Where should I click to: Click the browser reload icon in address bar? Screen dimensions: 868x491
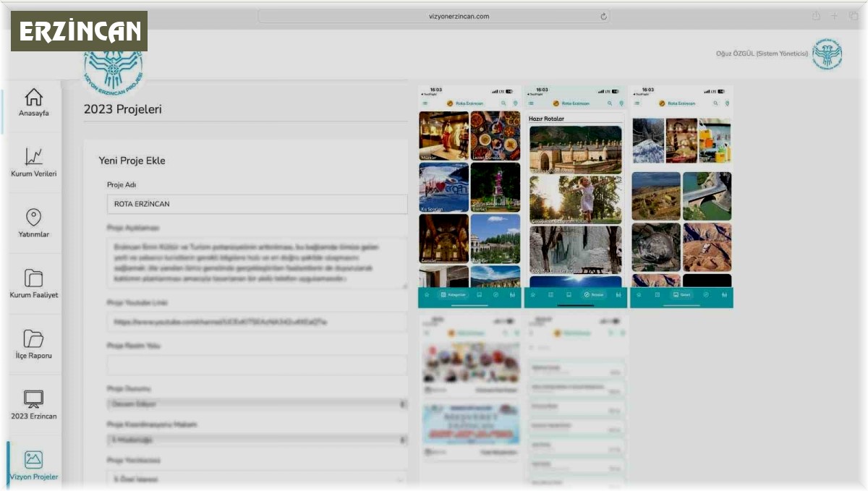click(x=603, y=16)
